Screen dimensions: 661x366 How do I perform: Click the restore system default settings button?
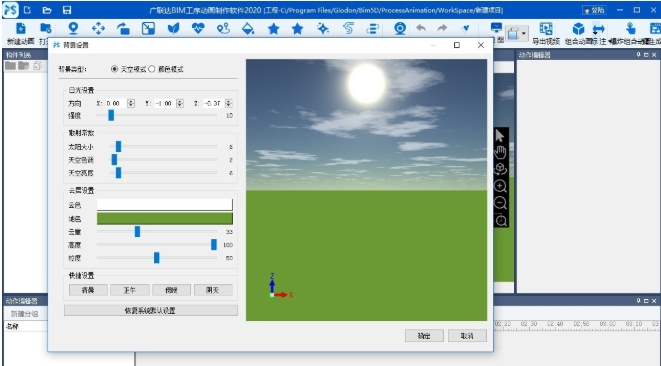tap(150, 310)
